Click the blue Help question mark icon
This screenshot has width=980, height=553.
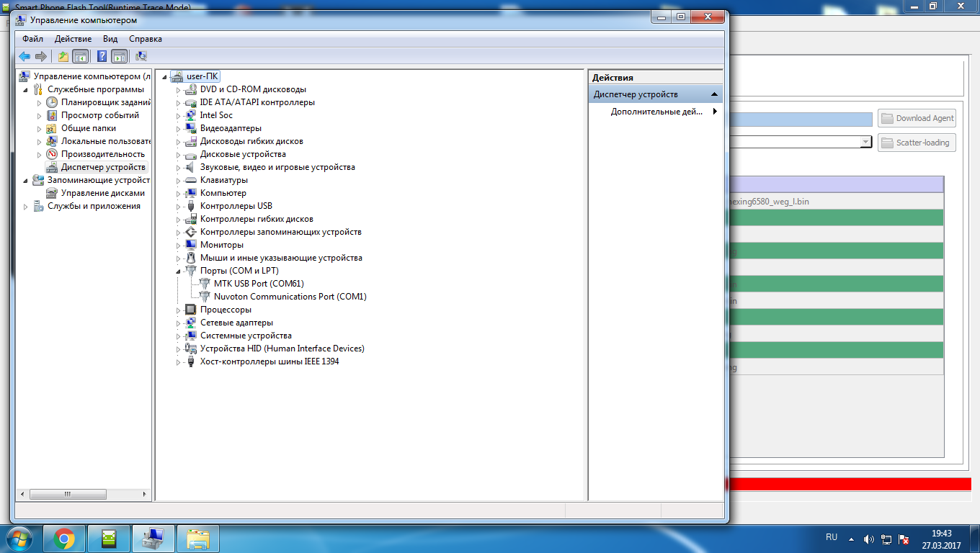pos(102,56)
